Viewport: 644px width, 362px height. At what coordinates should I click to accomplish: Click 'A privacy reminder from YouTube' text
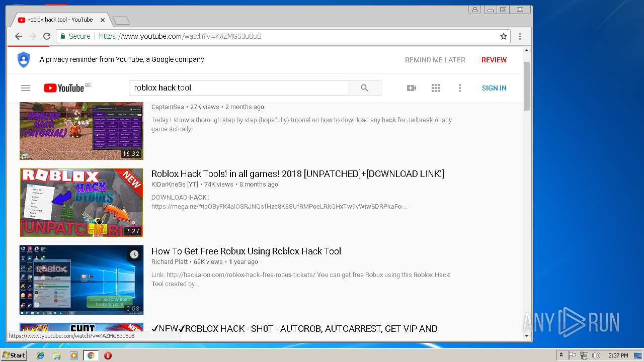tap(122, 60)
